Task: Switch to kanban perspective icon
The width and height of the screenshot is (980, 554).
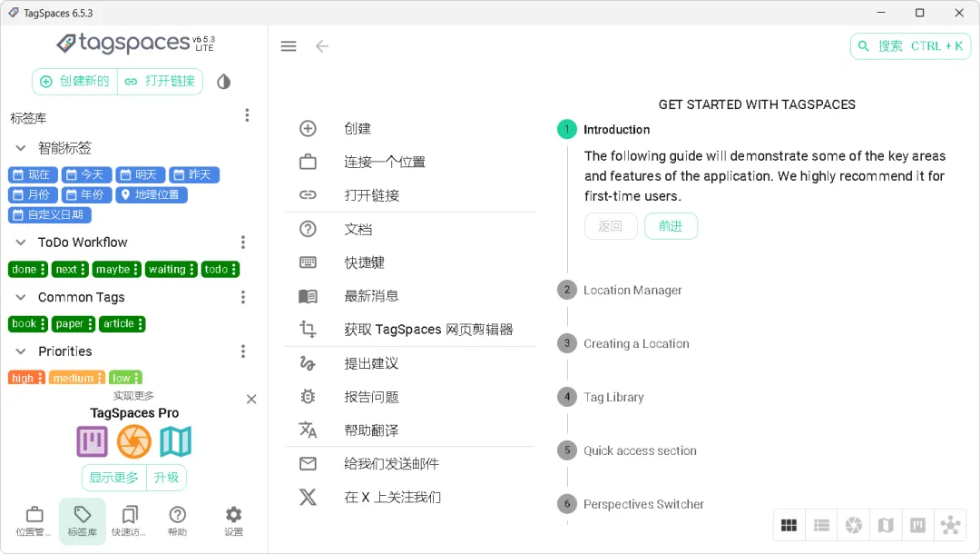Action: 917,525
